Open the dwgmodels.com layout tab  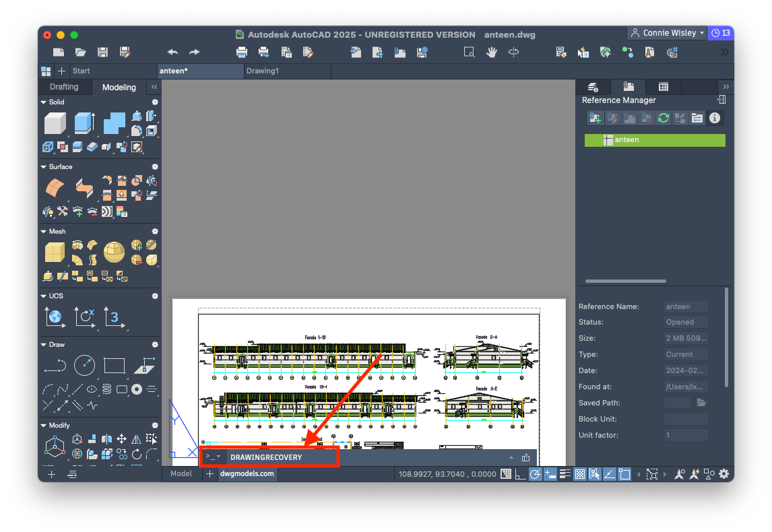[x=247, y=474]
